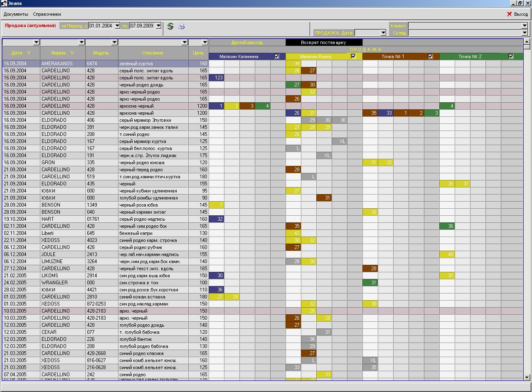
Task: Click the printer icon in toolbar
Action: [x=181, y=26]
